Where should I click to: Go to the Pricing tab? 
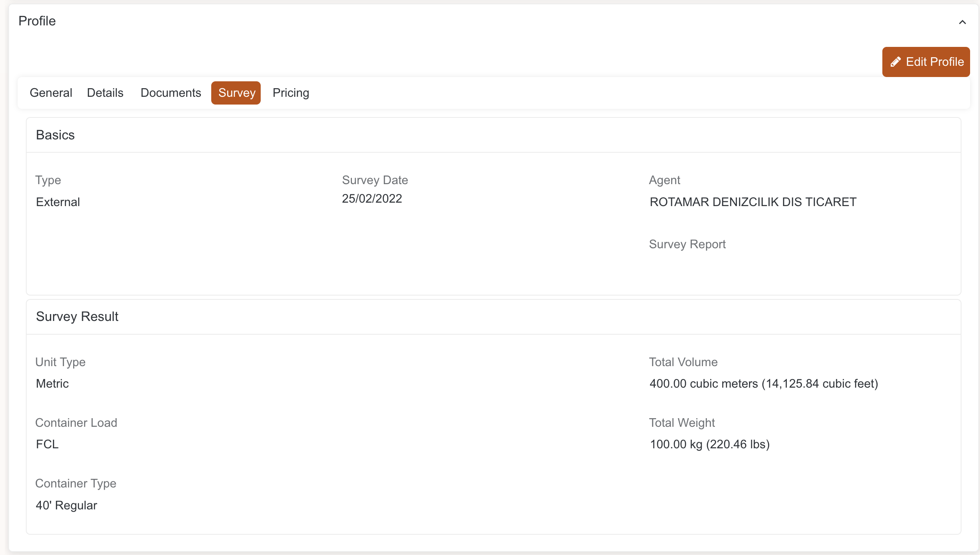click(291, 93)
